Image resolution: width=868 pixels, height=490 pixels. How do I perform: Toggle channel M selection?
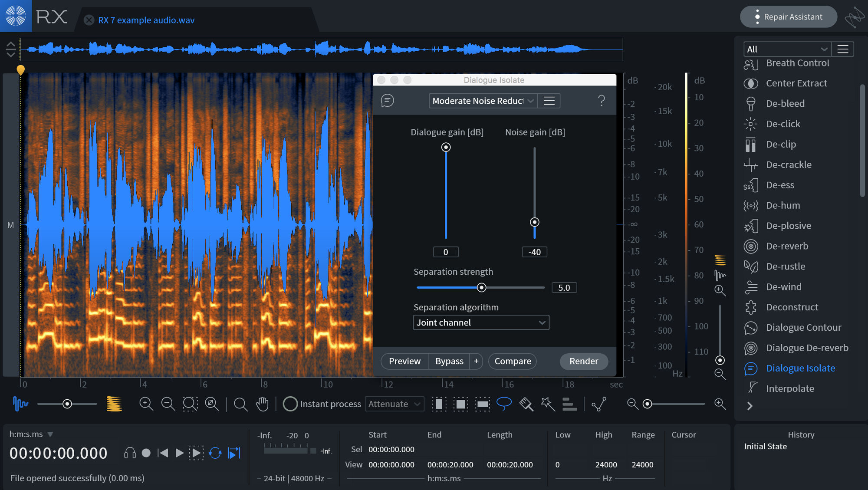(x=10, y=225)
